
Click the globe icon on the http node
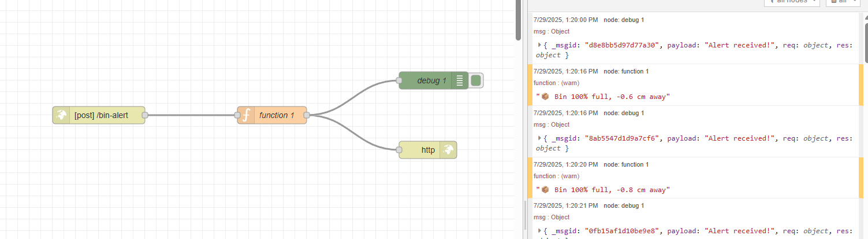(x=448, y=150)
